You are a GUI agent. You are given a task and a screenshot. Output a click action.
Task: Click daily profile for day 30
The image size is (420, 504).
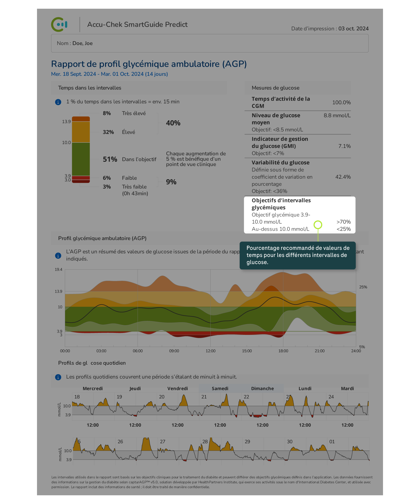coord(306,451)
